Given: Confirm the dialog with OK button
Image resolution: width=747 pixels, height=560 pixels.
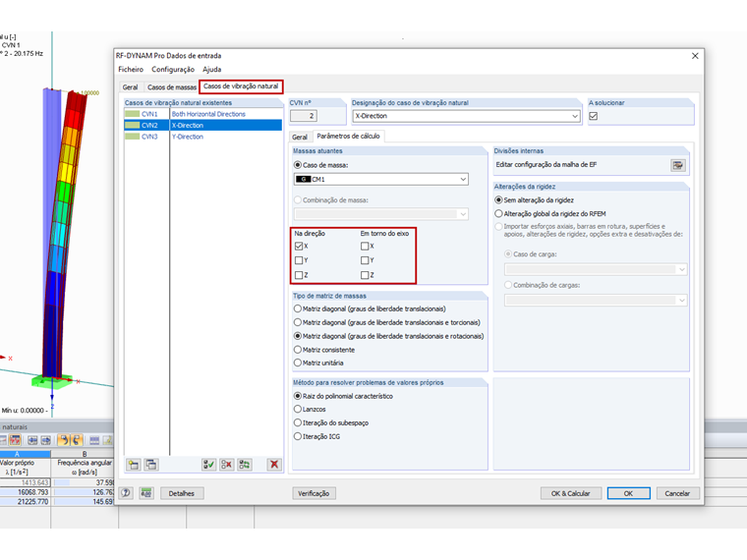Looking at the screenshot, I should [628, 493].
